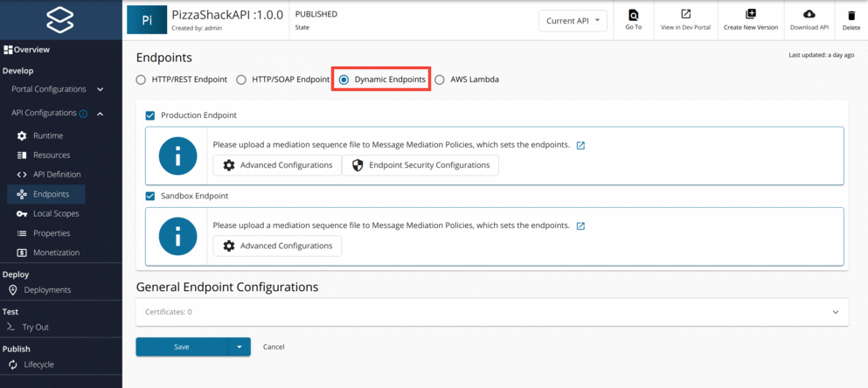The width and height of the screenshot is (868, 388).
Task: Click the Download API cloud icon
Action: [809, 15]
